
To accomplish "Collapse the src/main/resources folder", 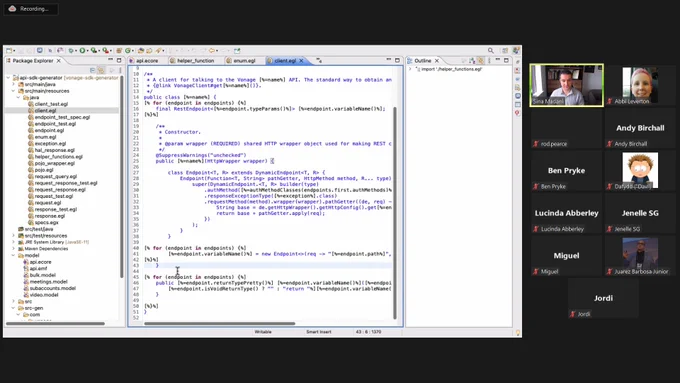I will click(x=13, y=91).
